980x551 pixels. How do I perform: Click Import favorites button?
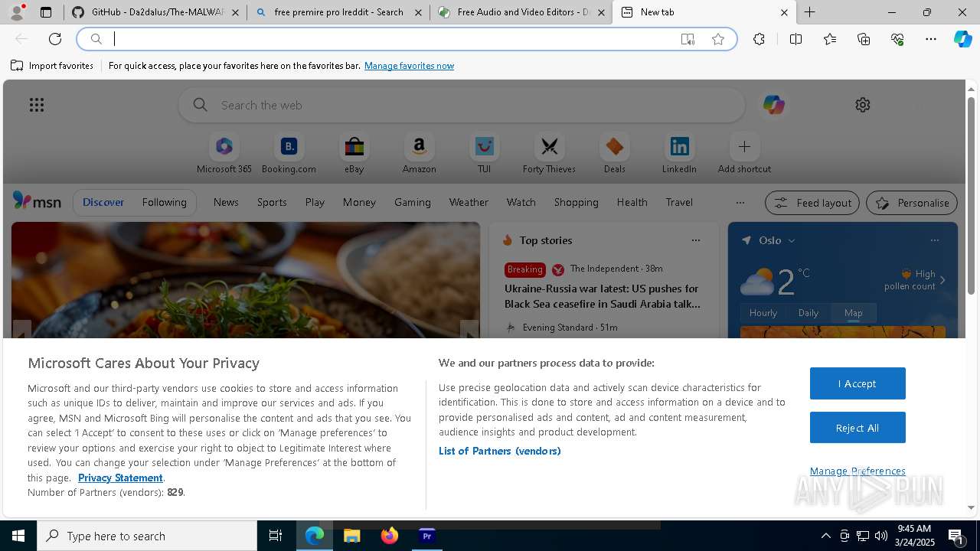pyautogui.click(x=52, y=66)
